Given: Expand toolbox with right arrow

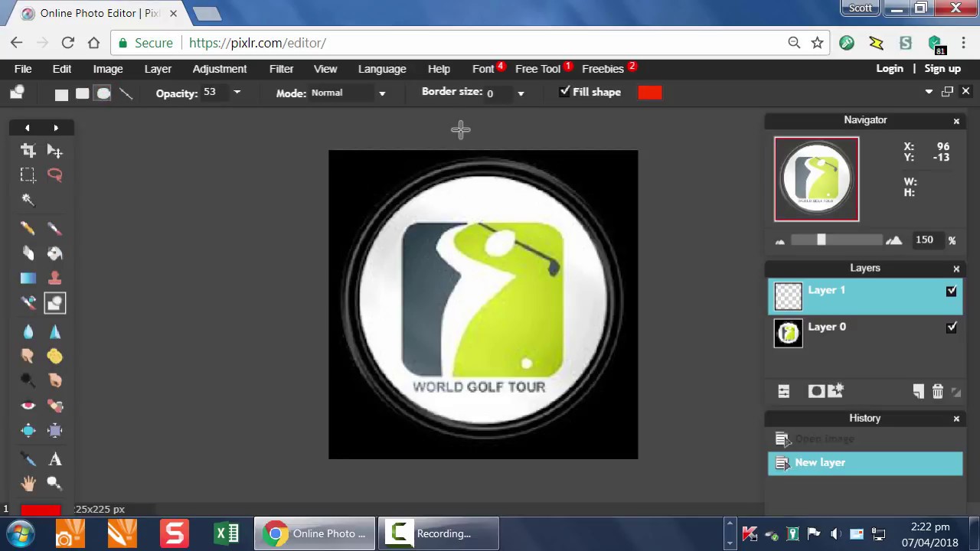Looking at the screenshot, I should point(56,128).
